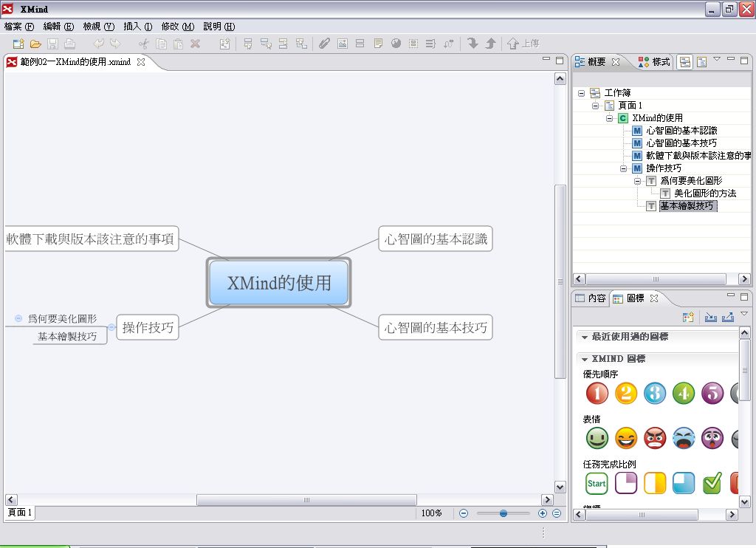Delete the selected topic with the X icon
This screenshot has width=756, height=548.
[195, 44]
